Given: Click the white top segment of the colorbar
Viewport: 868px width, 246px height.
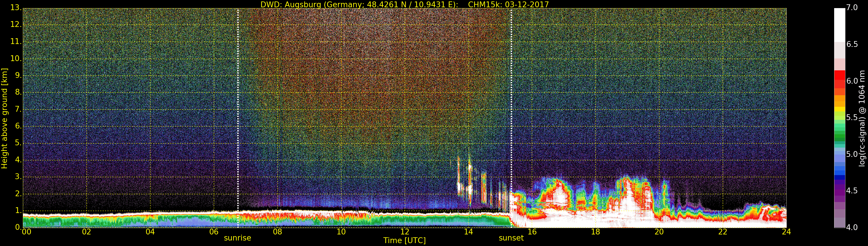Looking at the screenshot, I should [839, 25].
